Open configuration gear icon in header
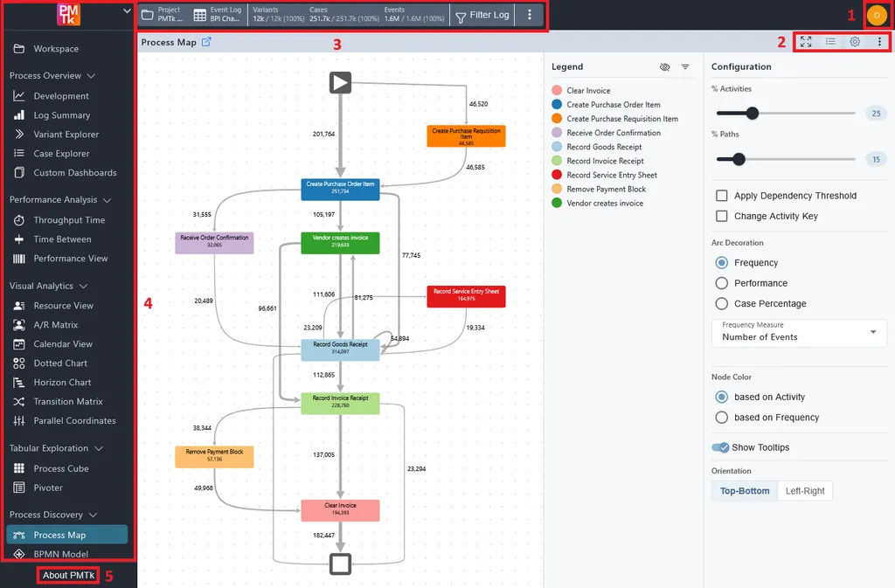The height and width of the screenshot is (588, 895). pos(855,42)
